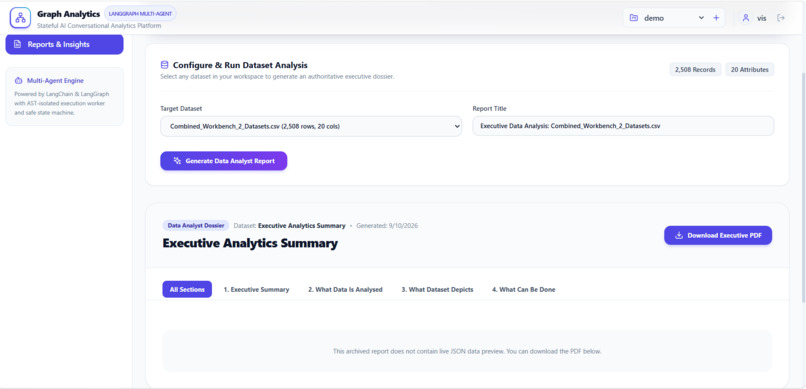Click the Executive Analytics Summary heading
This screenshot has height=389, width=806.
point(250,244)
